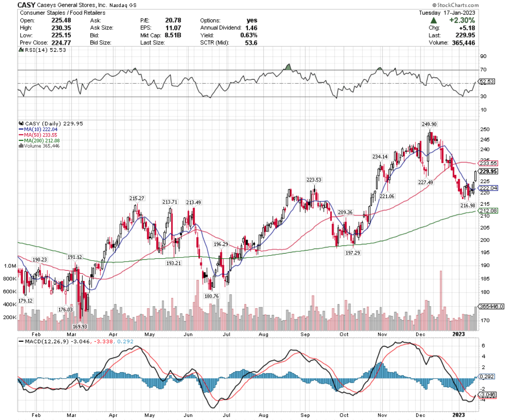This screenshot has width=505, height=420.
Task: Click the 233.55 MA(50) axis tag
Action: (488, 163)
